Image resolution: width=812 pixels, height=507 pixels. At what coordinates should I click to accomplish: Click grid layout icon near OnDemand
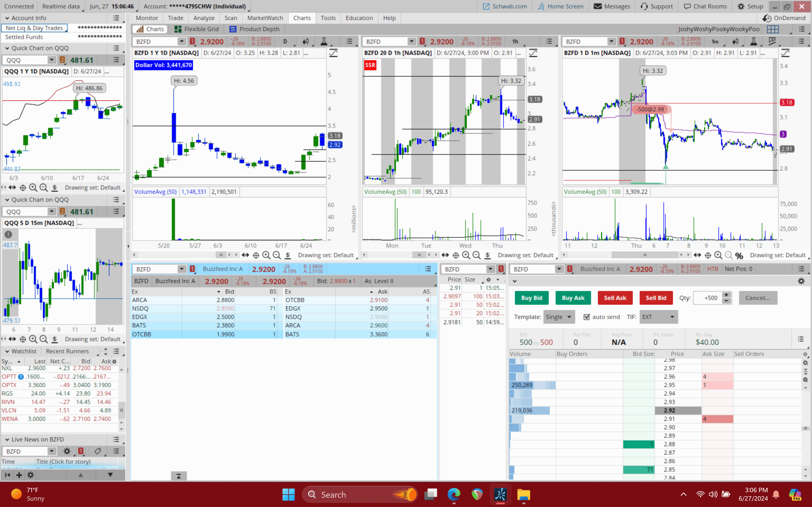tap(772, 29)
